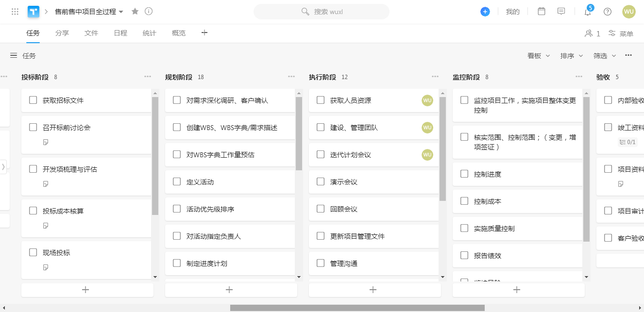Check the 报告绩效 task checkbox

coord(464,255)
